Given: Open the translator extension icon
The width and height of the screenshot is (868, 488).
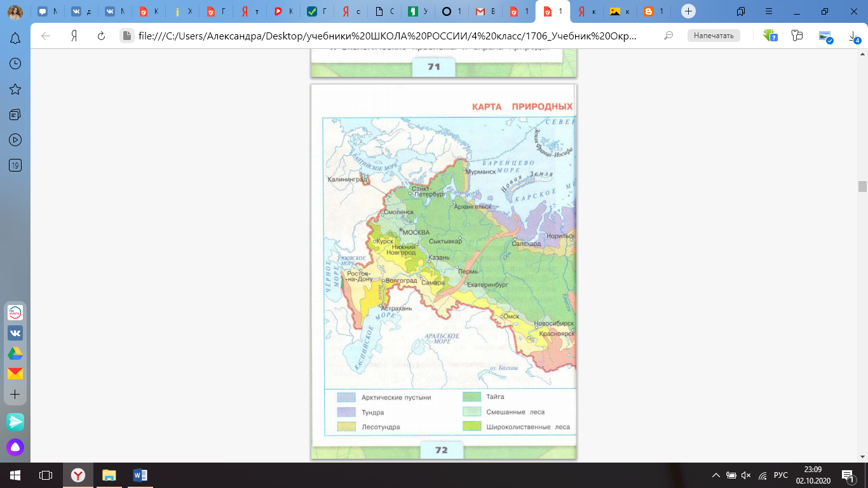Looking at the screenshot, I should point(797,36).
